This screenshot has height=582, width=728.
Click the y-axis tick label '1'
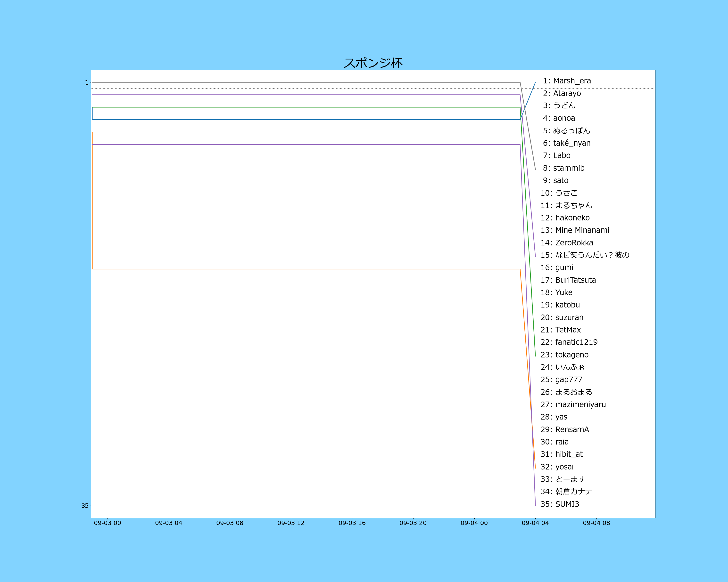87,83
